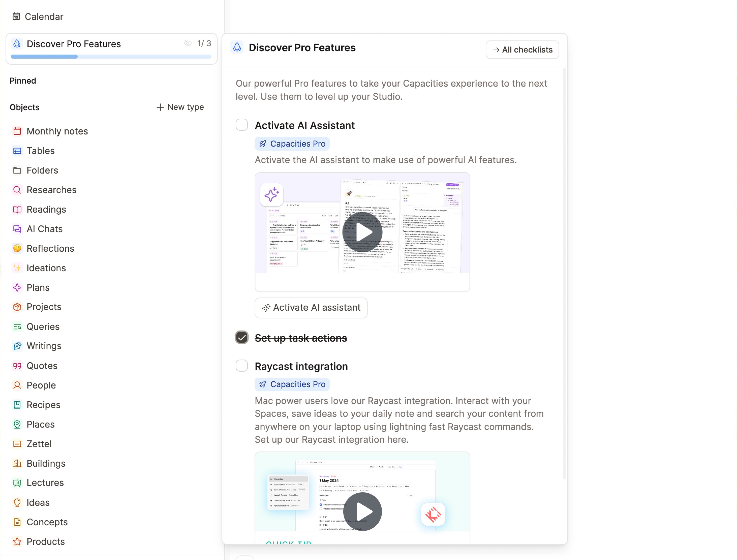Expand the Set up task actions item

[x=301, y=338]
